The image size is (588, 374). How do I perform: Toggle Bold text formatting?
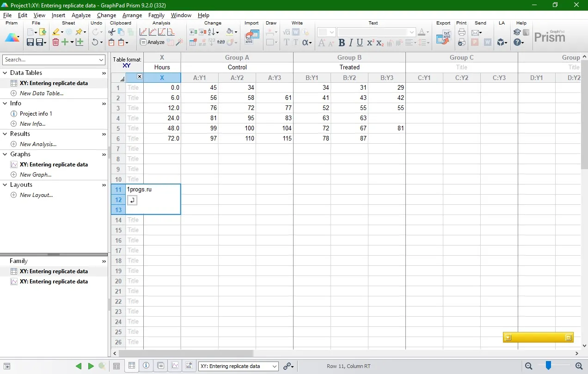pyautogui.click(x=342, y=43)
